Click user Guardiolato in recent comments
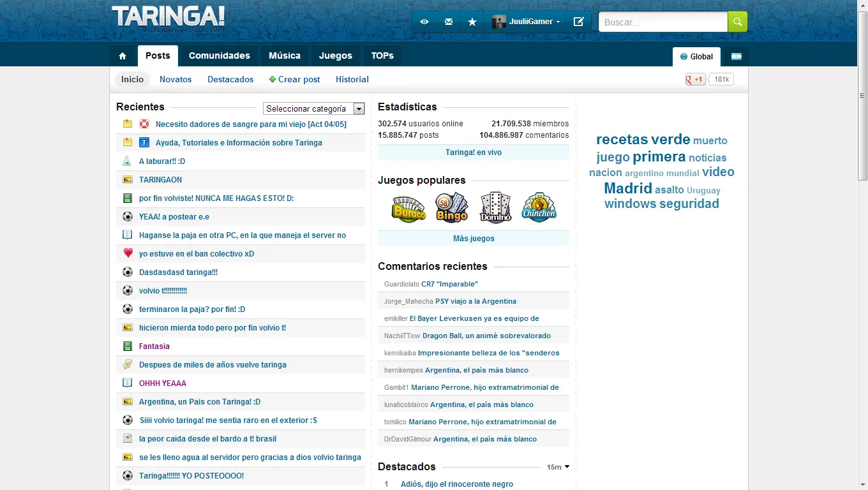The image size is (868, 490). (401, 284)
